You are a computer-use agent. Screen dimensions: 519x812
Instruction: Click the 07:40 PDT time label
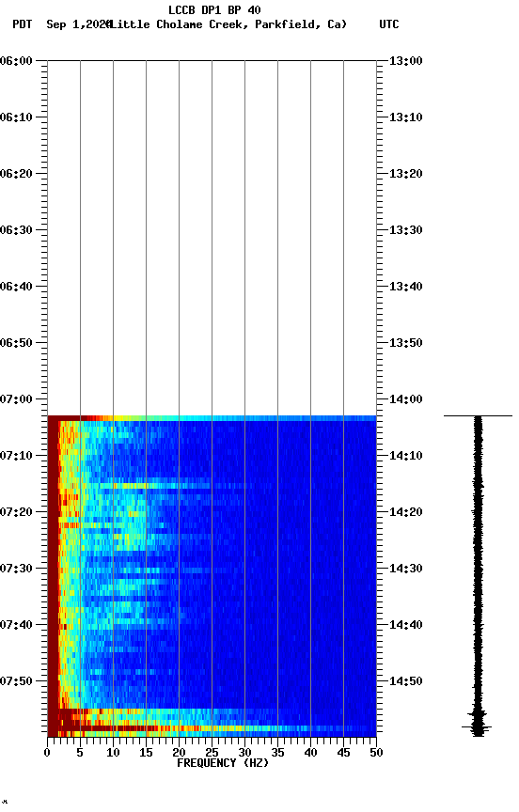(x=16, y=626)
